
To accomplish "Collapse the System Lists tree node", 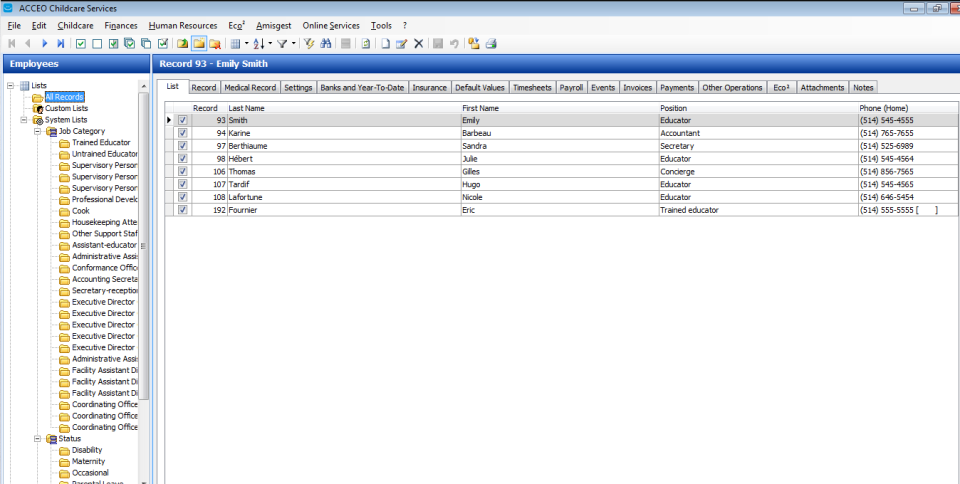I will click(24, 120).
